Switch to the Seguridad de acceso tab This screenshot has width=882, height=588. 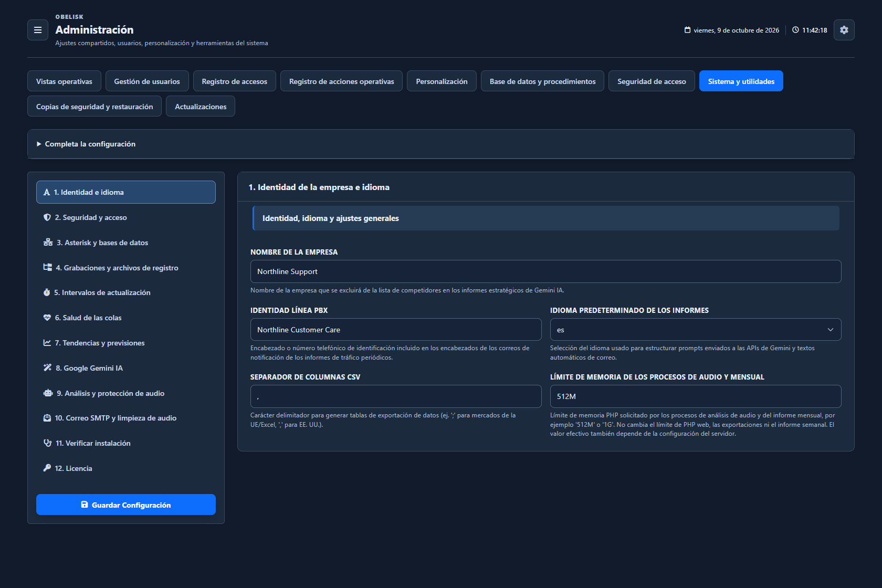[652, 81]
